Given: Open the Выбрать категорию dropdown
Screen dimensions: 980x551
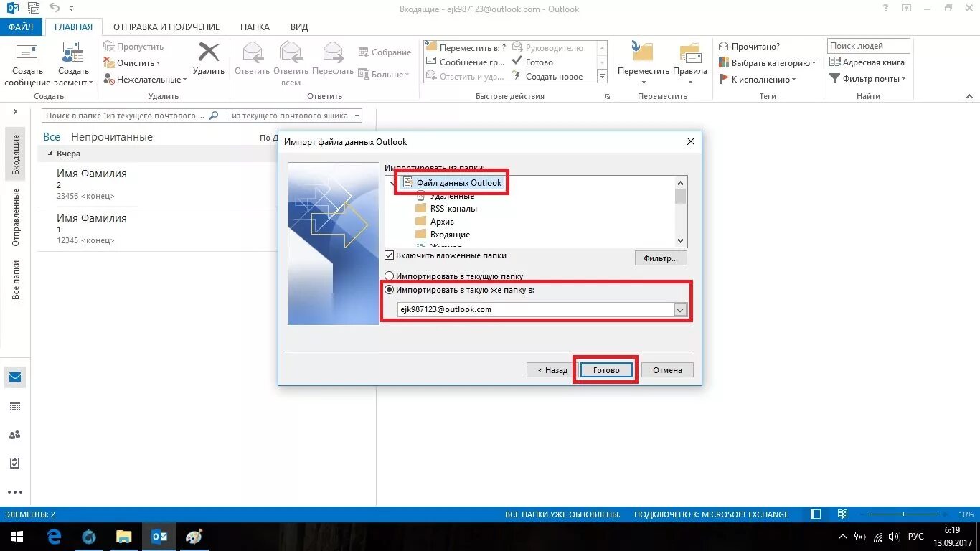Looking at the screenshot, I should click(x=814, y=63).
